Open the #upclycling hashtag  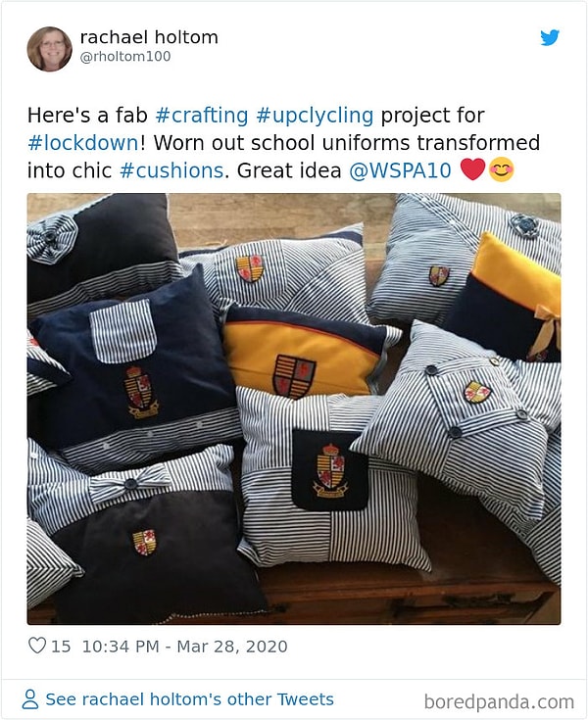(315, 115)
